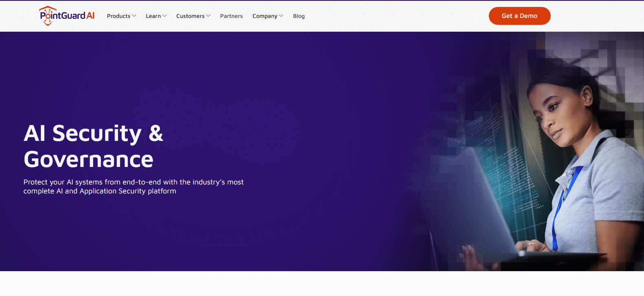
Task: Visit the Blog link
Action: 299,16
